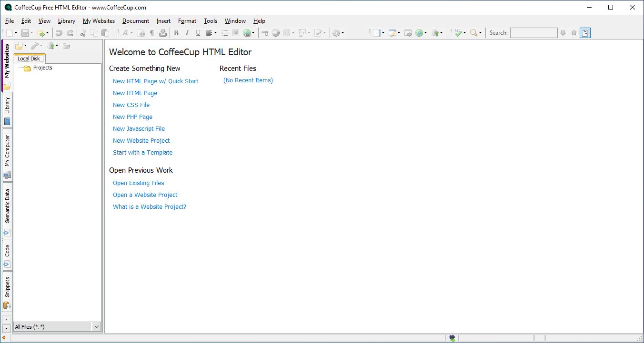This screenshot has width=644, height=343.
Task: Toggle the highlighted document icon next to Search
Action: coord(585,33)
